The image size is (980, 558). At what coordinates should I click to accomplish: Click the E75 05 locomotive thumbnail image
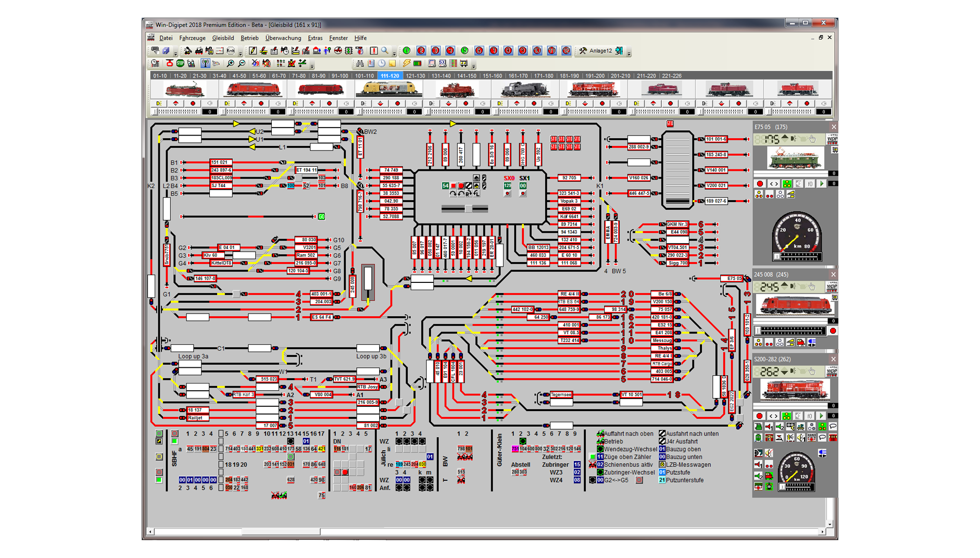(796, 157)
